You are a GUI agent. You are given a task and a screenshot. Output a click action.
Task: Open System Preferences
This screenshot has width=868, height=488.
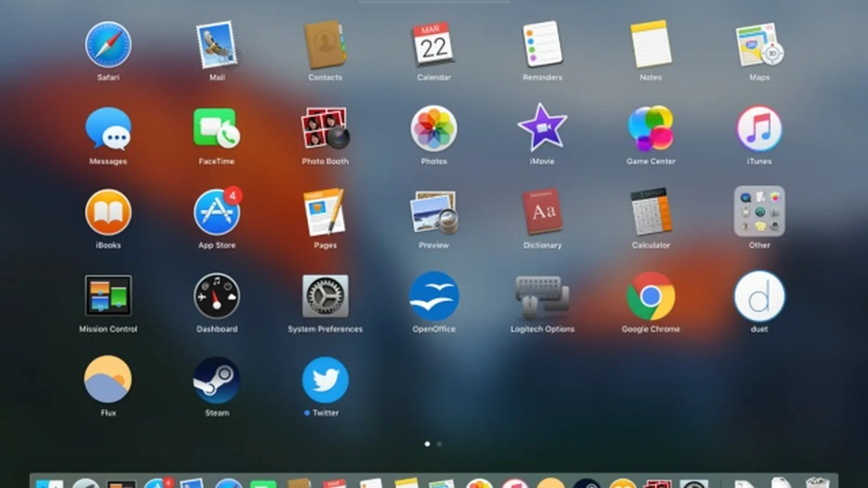325,296
